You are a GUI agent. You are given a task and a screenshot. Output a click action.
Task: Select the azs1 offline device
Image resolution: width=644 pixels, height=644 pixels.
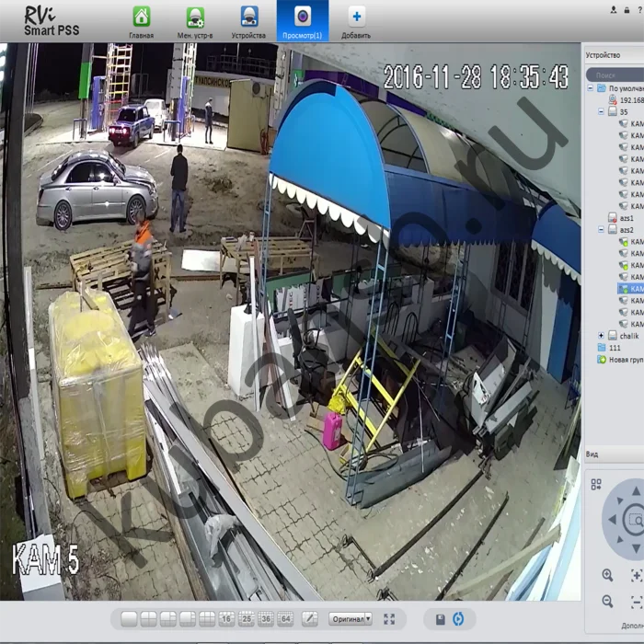tap(621, 218)
